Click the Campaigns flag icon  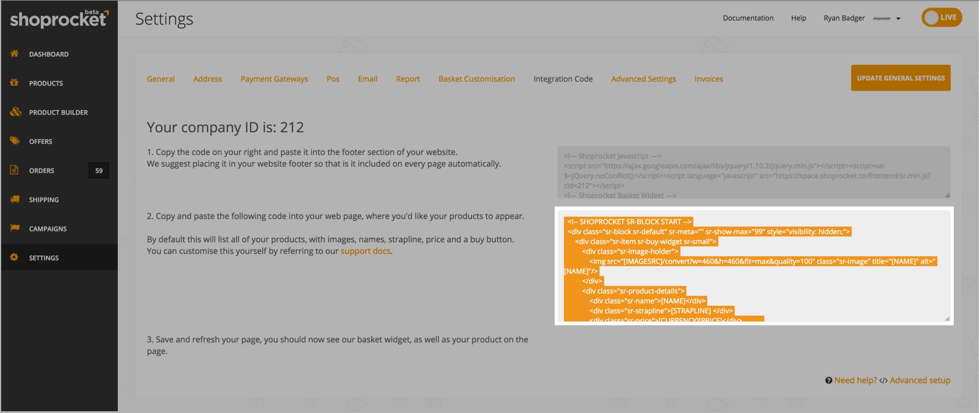[15, 228]
